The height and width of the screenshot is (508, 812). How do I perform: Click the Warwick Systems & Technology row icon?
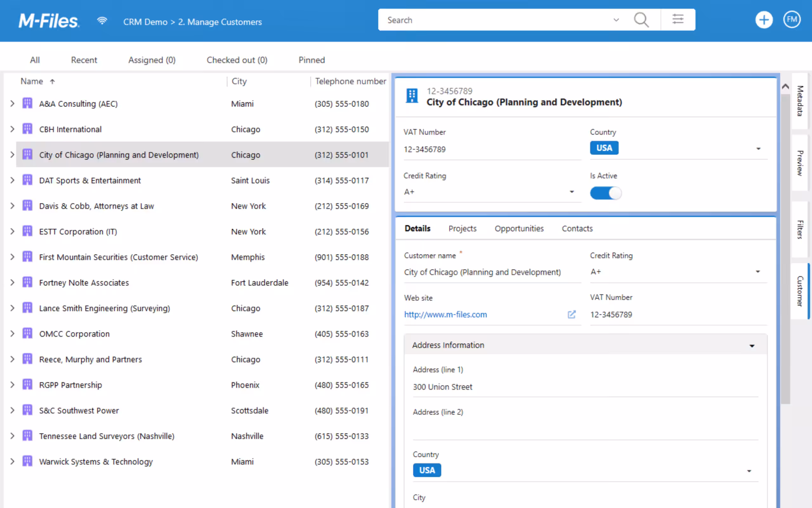[x=28, y=461]
